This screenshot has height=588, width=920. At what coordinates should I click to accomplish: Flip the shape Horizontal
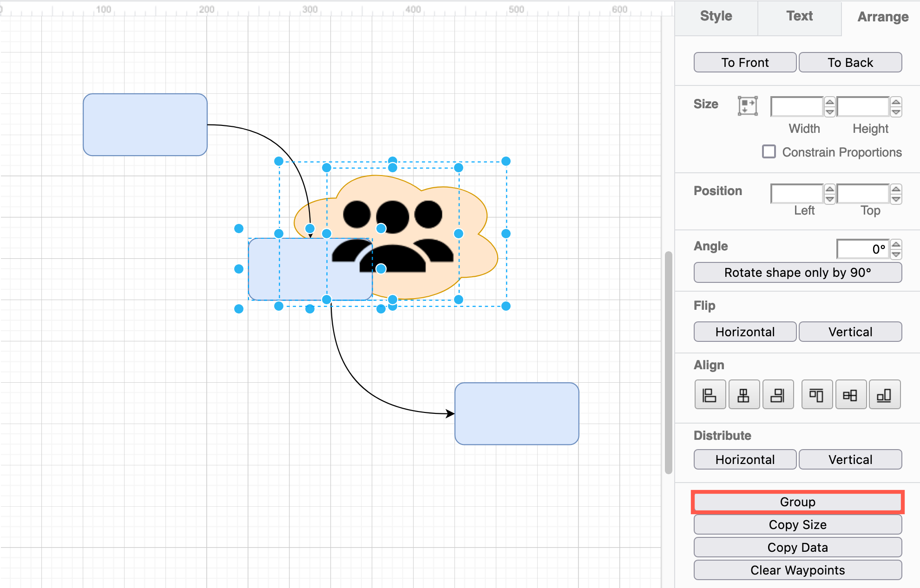[x=745, y=331]
